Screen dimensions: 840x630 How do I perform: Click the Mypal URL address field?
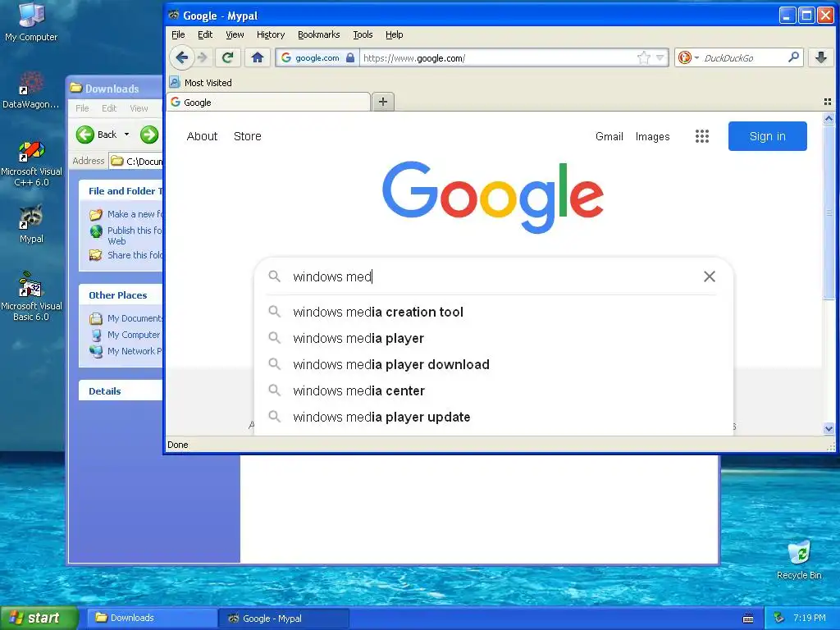497,58
